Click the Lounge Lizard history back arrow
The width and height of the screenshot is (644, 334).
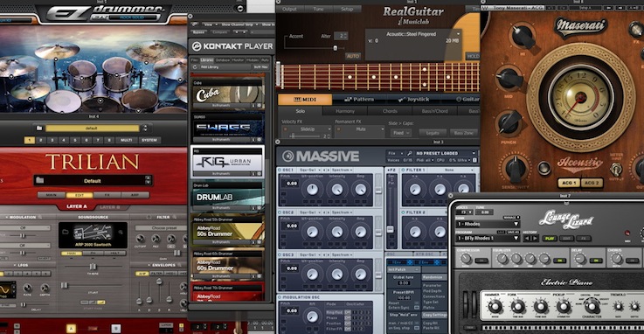527,239
